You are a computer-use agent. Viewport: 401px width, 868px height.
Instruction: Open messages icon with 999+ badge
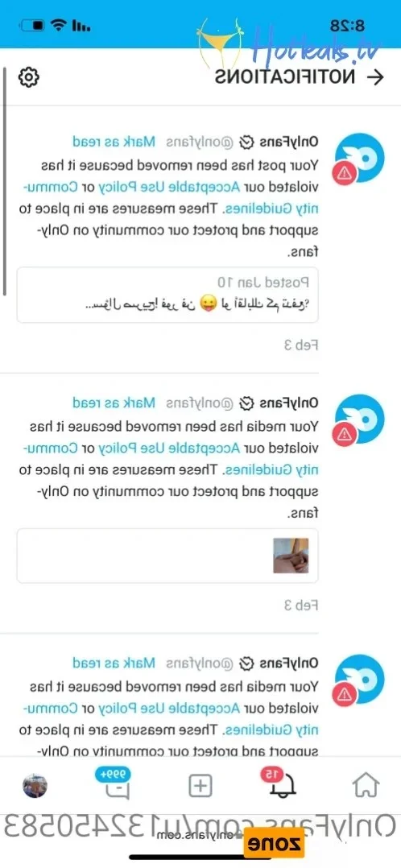(x=116, y=783)
